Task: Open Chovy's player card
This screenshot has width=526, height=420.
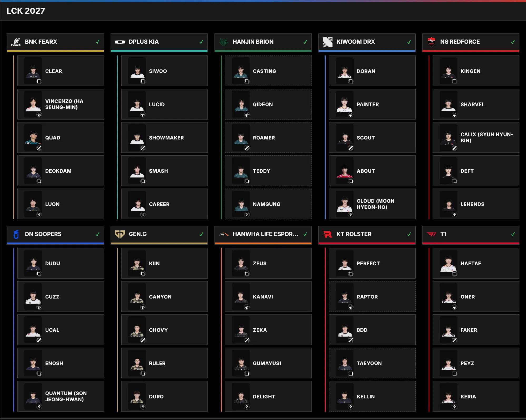Action: point(164,330)
